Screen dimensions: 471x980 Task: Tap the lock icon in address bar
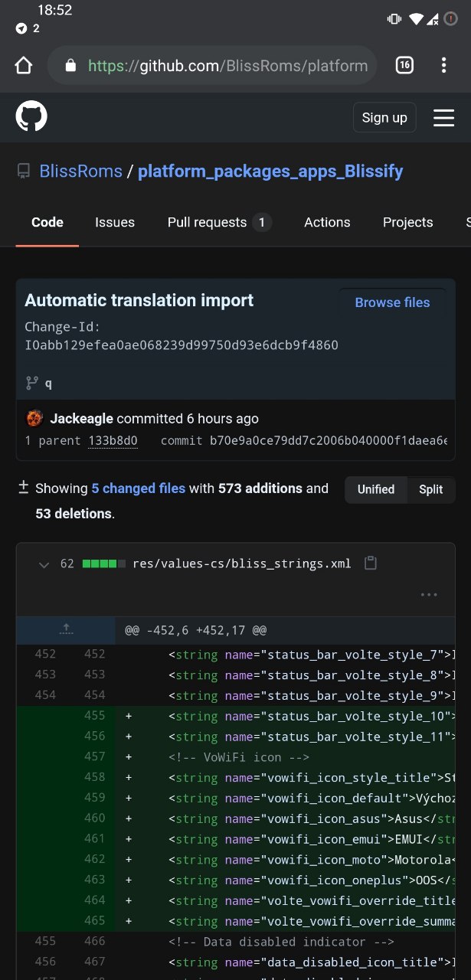71,66
